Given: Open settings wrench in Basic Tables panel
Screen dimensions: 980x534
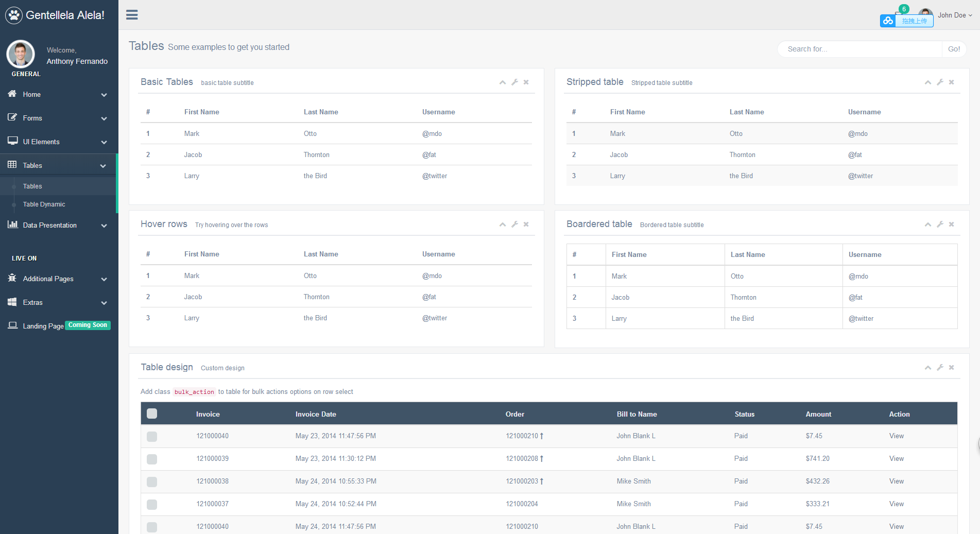Looking at the screenshot, I should (514, 82).
